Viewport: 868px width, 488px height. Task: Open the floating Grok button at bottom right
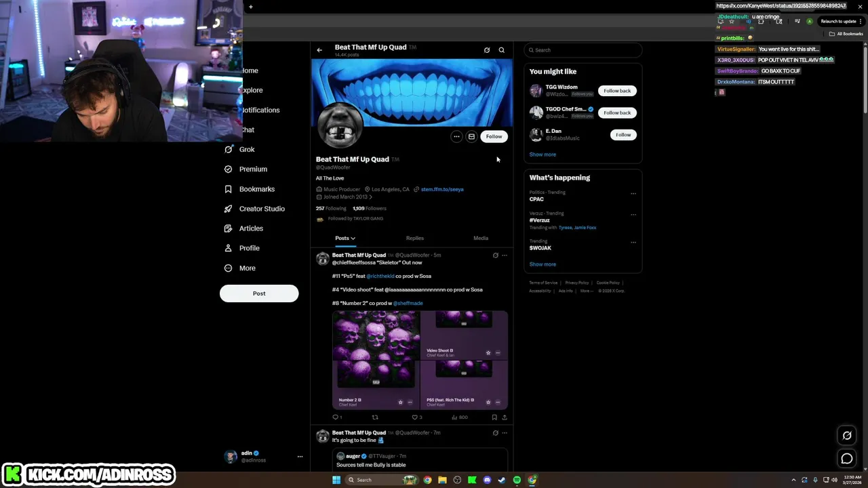coord(847,436)
